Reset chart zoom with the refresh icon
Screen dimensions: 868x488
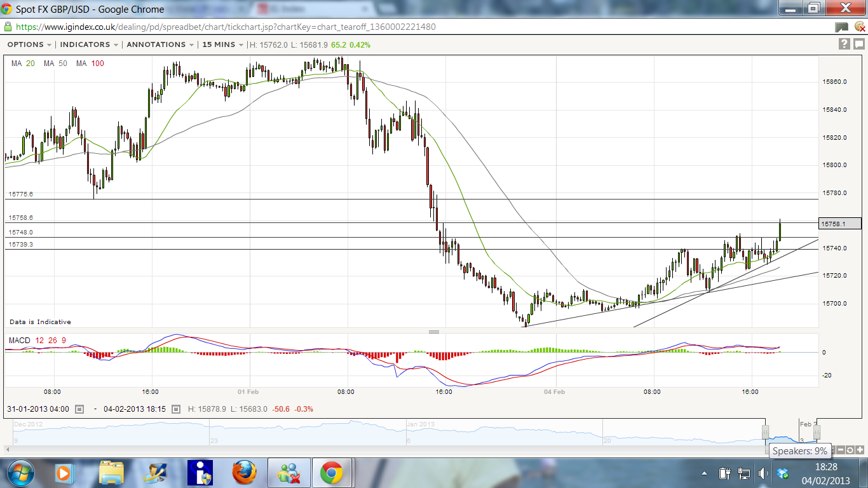point(850,450)
